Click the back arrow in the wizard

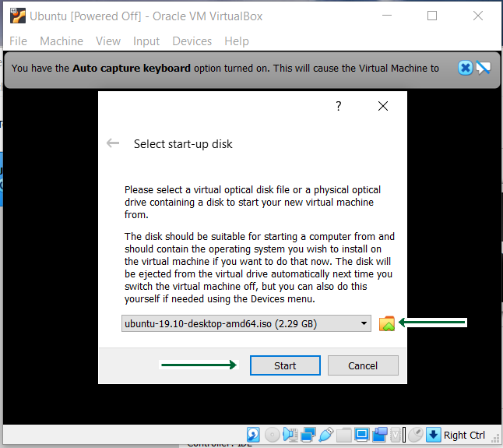[x=113, y=143]
